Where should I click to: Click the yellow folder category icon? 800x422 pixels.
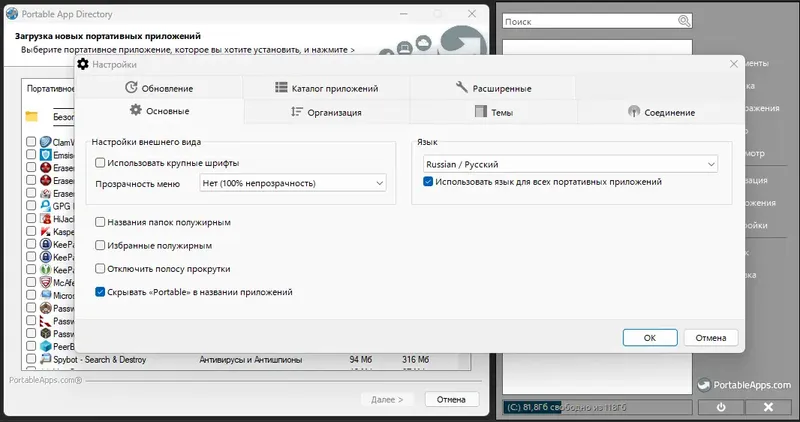click(32, 116)
